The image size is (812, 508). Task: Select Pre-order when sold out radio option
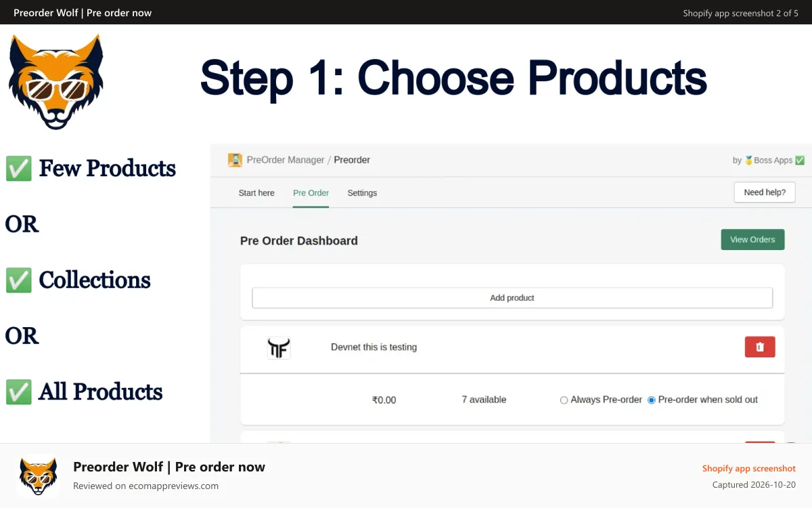pyautogui.click(x=652, y=400)
